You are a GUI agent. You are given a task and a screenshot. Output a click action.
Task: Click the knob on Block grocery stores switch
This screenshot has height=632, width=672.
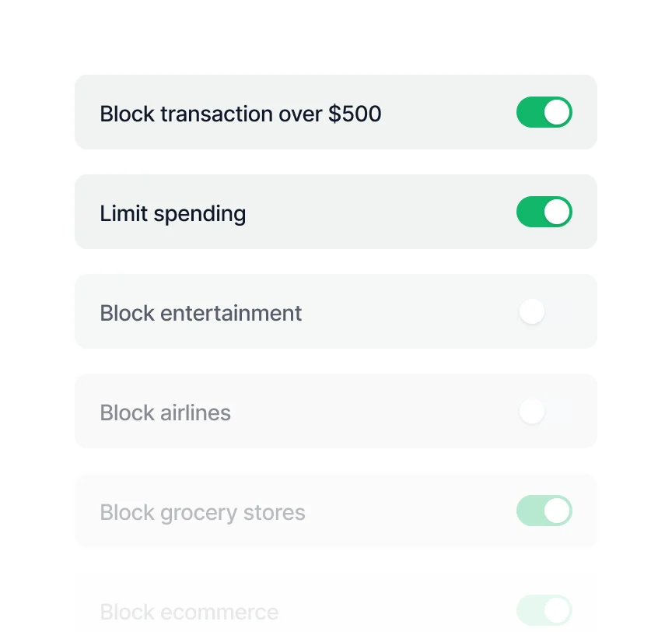tap(557, 511)
